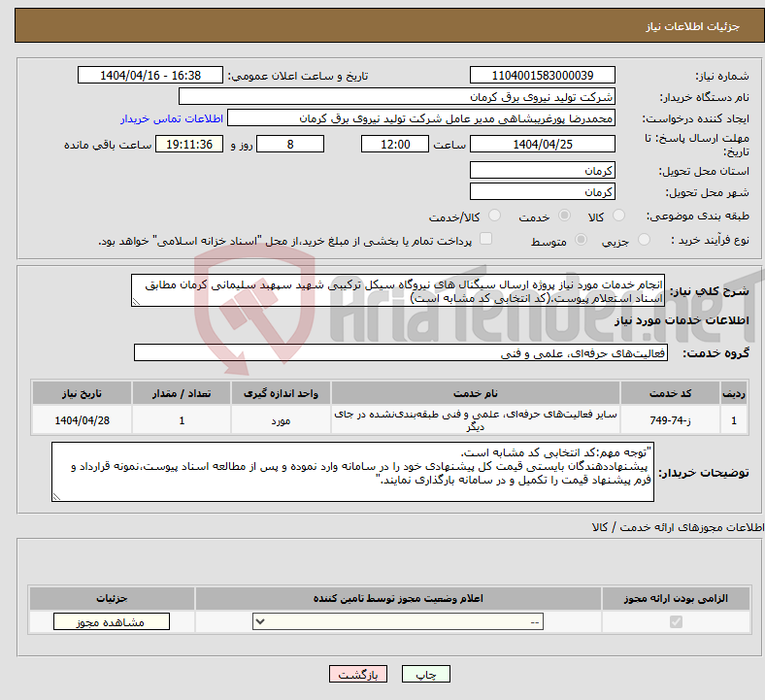Image resolution: width=765 pixels, height=700 pixels.
Task: Click the مشاهده مجوز button
Action: pyautogui.click(x=112, y=622)
